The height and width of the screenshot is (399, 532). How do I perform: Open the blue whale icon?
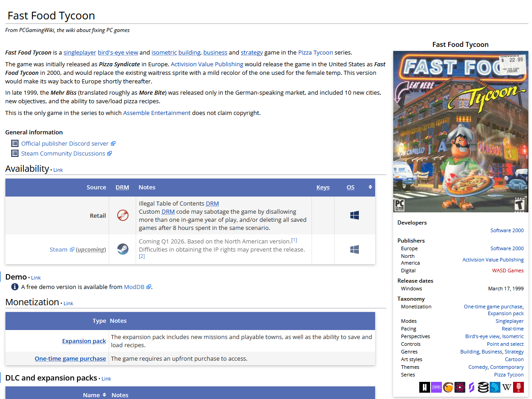(x=495, y=387)
